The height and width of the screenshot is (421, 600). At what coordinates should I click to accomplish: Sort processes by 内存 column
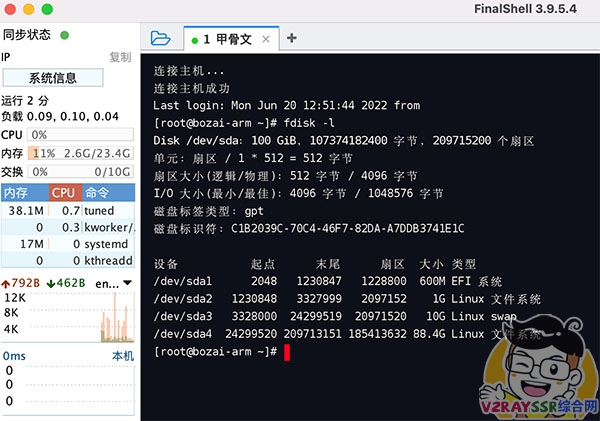(x=16, y=192)
